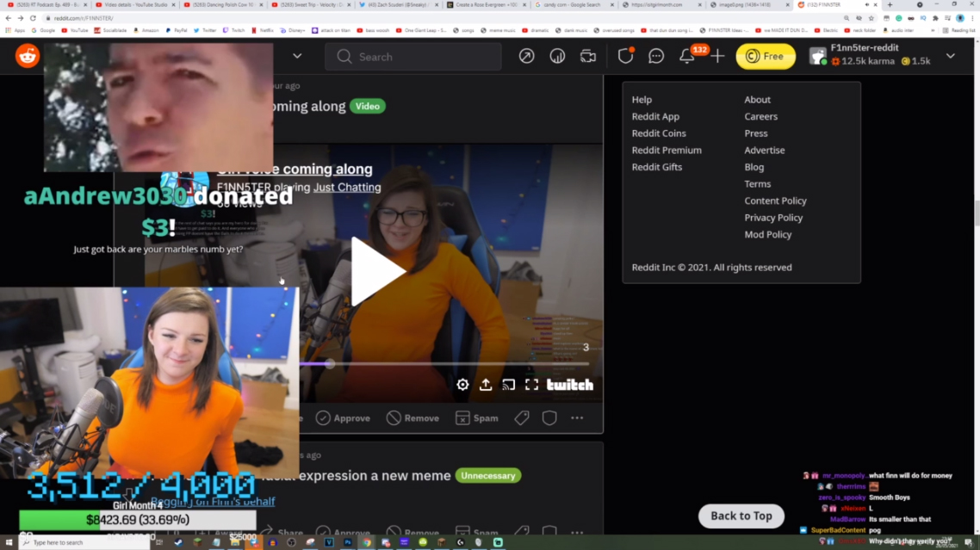Seek on the Twitch video progress bar
Viewport: 980px width, 550px height.
point(443,364)
